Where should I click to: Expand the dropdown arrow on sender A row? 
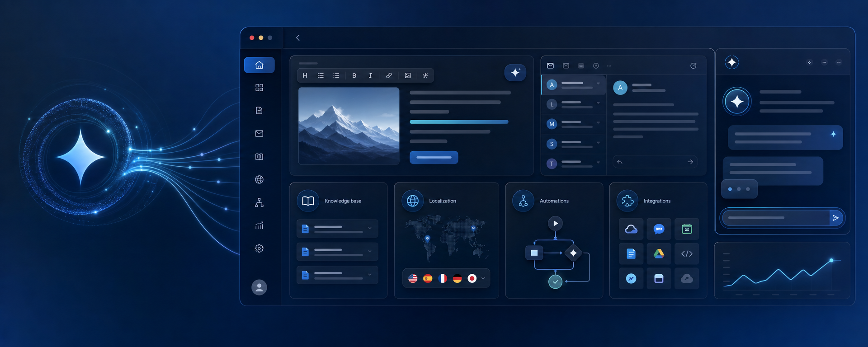click(x=598, y=84)
